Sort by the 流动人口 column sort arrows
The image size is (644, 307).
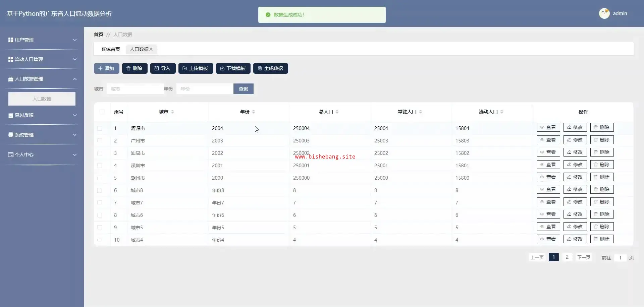point(502,112)
